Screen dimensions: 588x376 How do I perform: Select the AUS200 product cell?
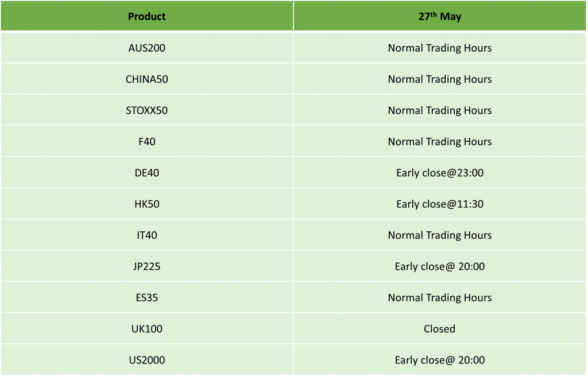146,48
